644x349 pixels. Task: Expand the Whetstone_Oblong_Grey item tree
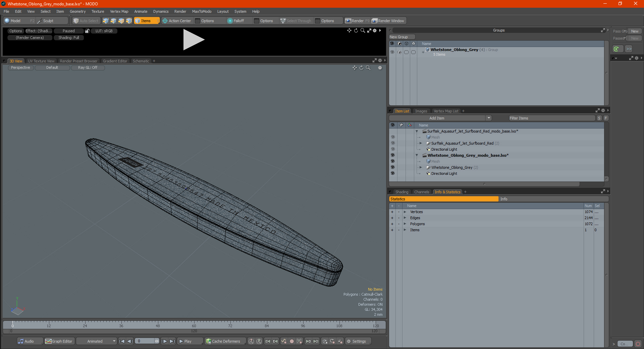[421, 167]
